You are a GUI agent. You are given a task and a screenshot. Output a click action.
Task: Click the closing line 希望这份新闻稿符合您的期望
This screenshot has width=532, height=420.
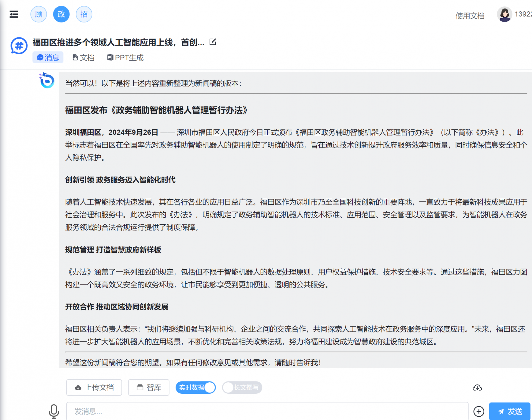[193, 363]
